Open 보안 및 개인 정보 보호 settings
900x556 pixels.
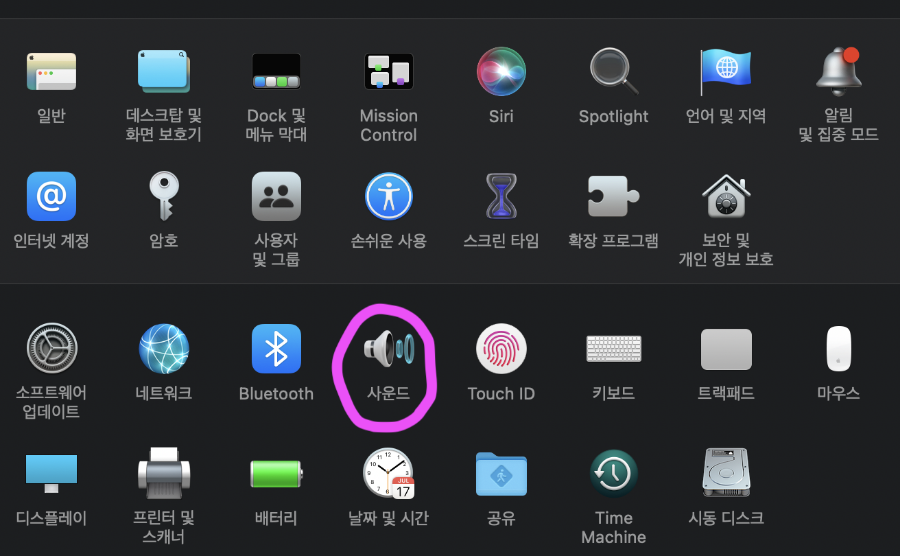[726, 196]
